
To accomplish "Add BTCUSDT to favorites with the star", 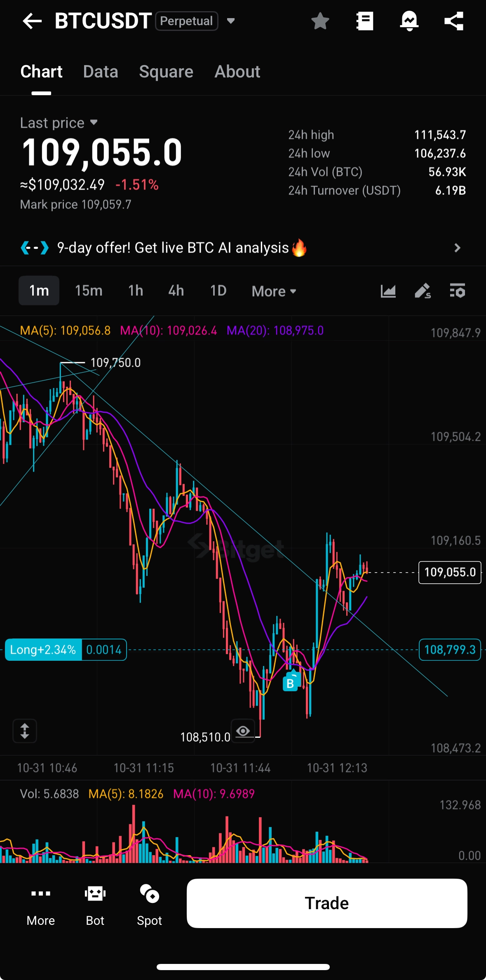I will click(x=320, y=21).
